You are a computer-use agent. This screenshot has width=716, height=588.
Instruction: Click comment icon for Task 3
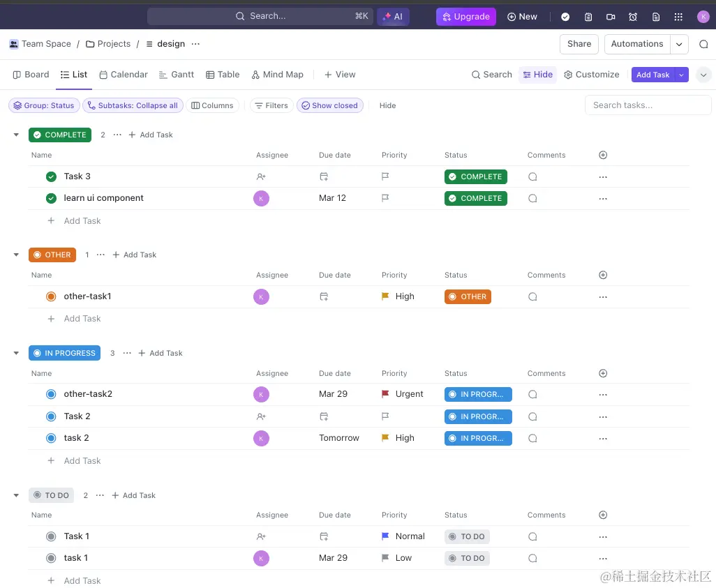pyautogui.click(x=532, y=176)
